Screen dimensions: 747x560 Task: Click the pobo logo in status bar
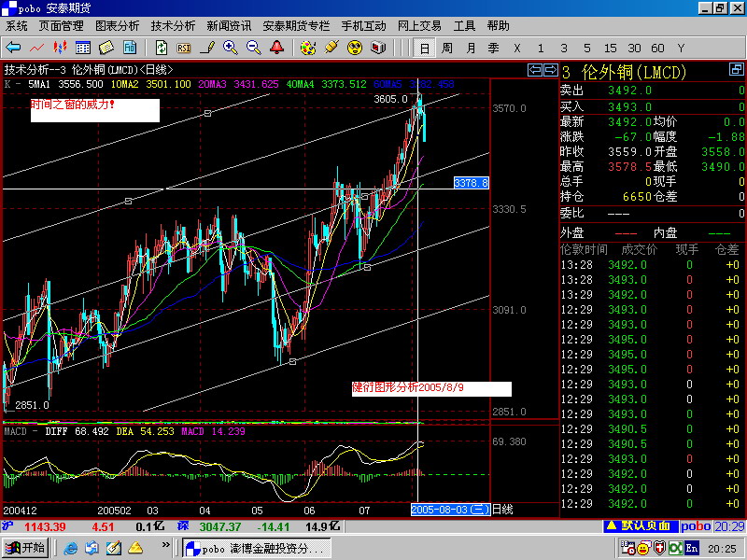(x=696, y=526)
